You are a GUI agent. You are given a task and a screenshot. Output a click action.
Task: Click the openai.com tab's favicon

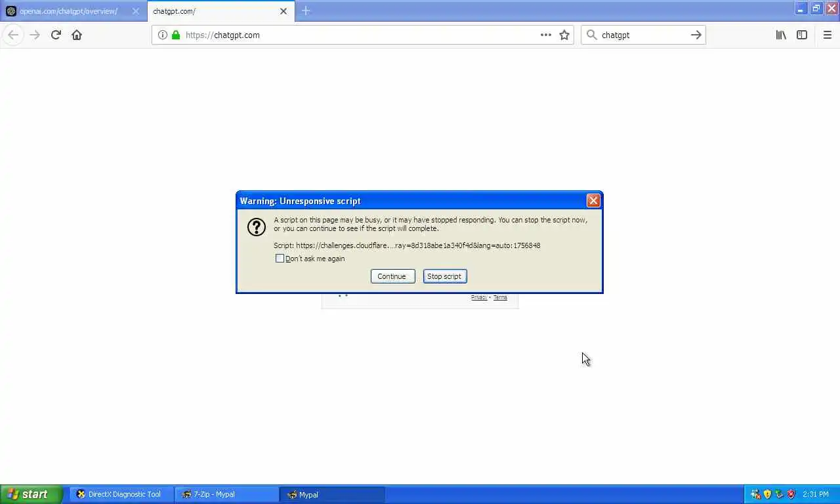pos(11,11)
